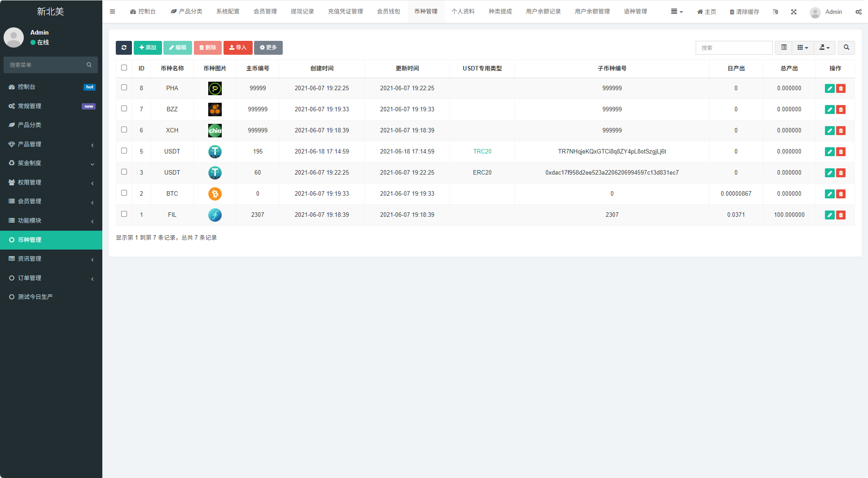Click the settings gears icon at top right

point(858,12)
